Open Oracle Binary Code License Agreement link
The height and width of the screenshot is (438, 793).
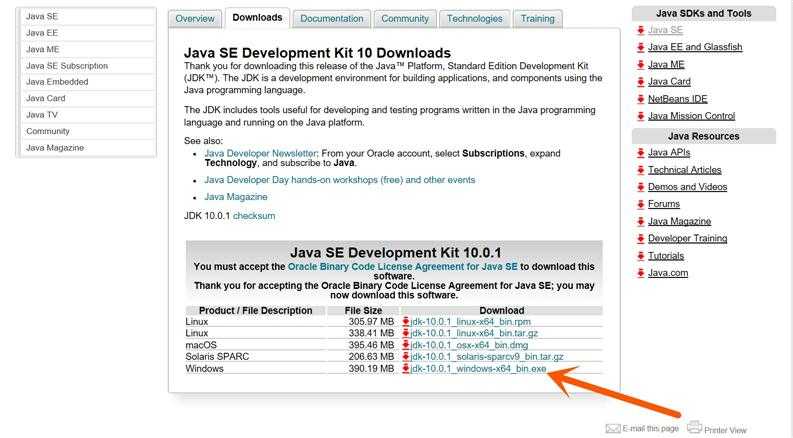point(403,267)
